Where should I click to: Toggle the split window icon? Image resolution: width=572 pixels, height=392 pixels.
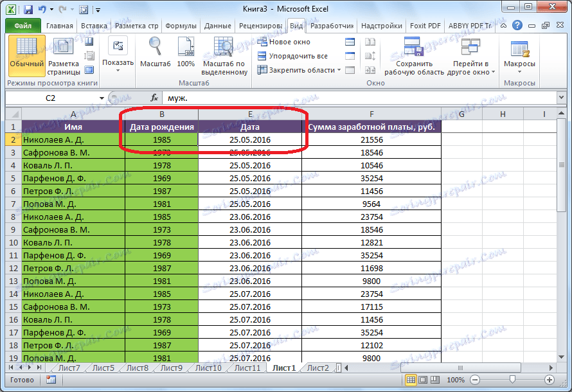tap(350, 41)
